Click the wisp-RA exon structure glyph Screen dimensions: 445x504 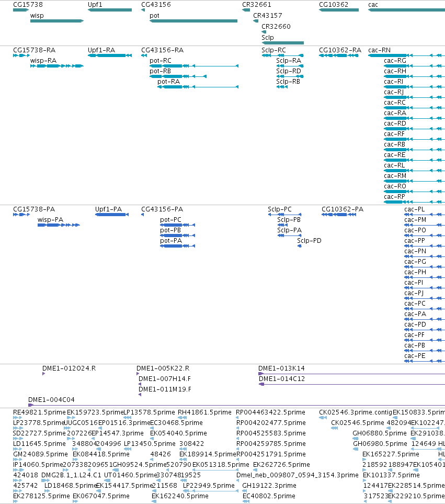pos(57,66)
